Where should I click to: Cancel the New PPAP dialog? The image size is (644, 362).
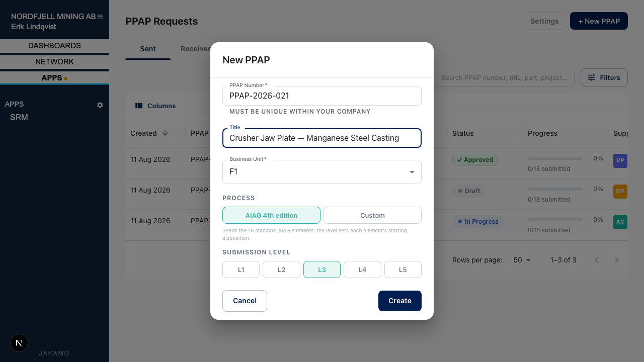(x=245, y=301)
